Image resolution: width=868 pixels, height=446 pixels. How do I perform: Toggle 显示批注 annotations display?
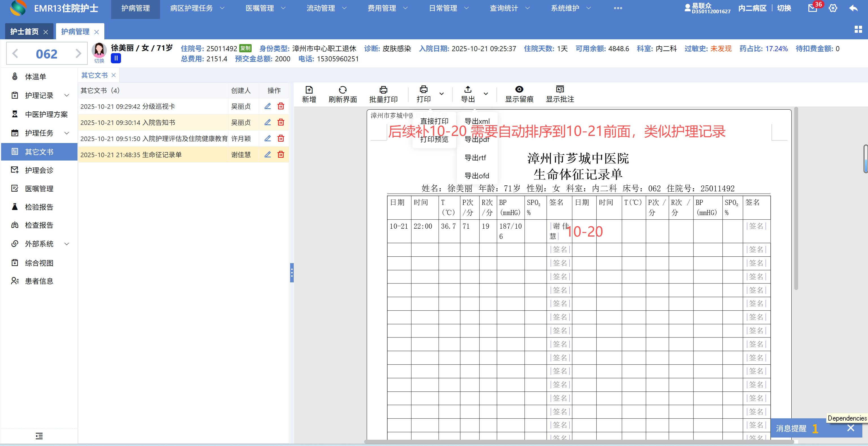pos(560,89)
